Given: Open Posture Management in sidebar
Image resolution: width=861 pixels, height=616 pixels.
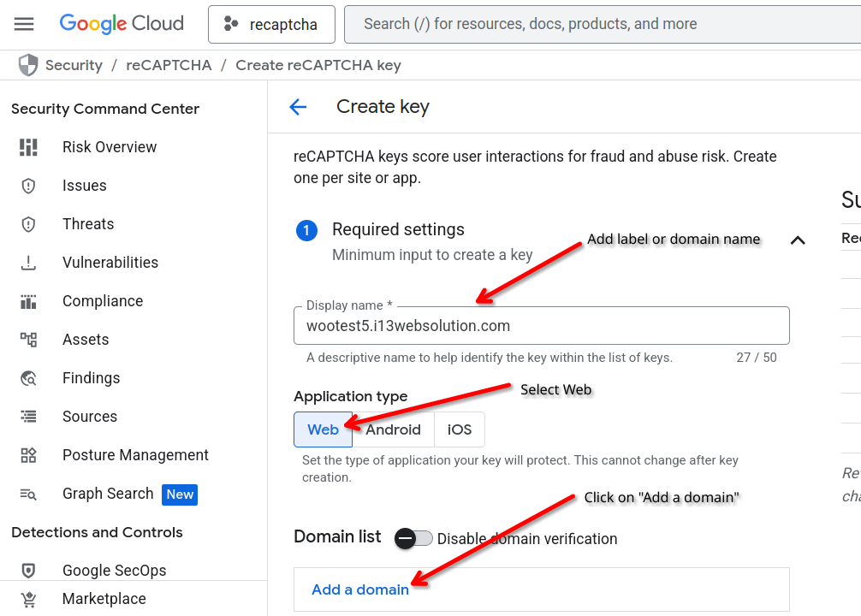Looking at the screenshot, I should (135, 455).
